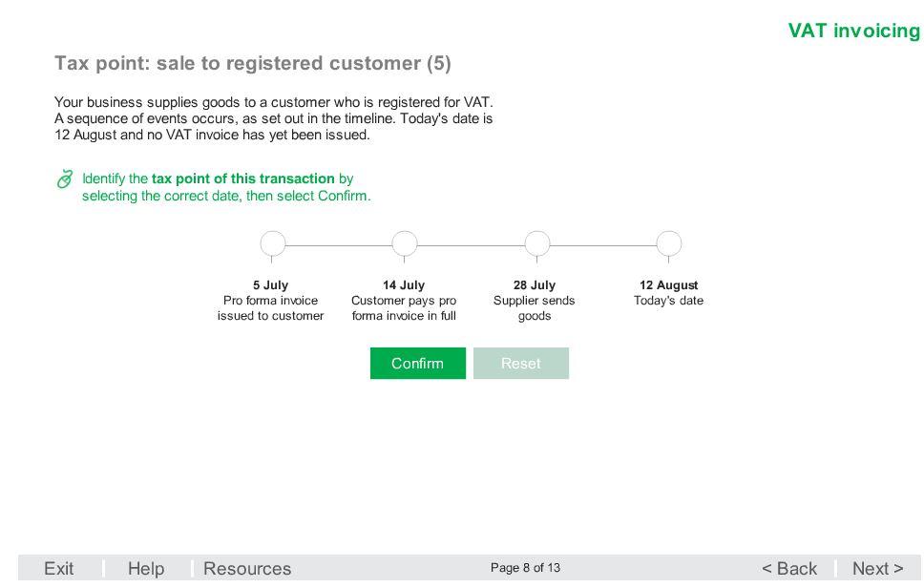
Task: Click the green Confirm button
Action: tap(418, 363)
